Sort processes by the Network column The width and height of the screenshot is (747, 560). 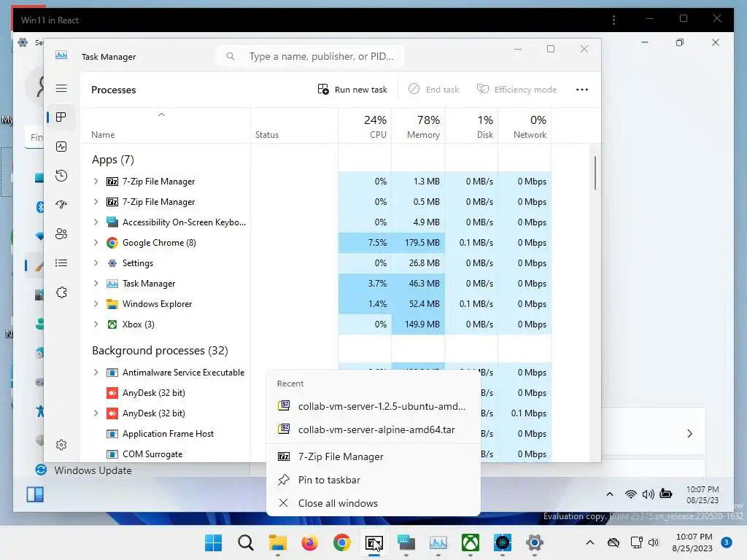525,126
